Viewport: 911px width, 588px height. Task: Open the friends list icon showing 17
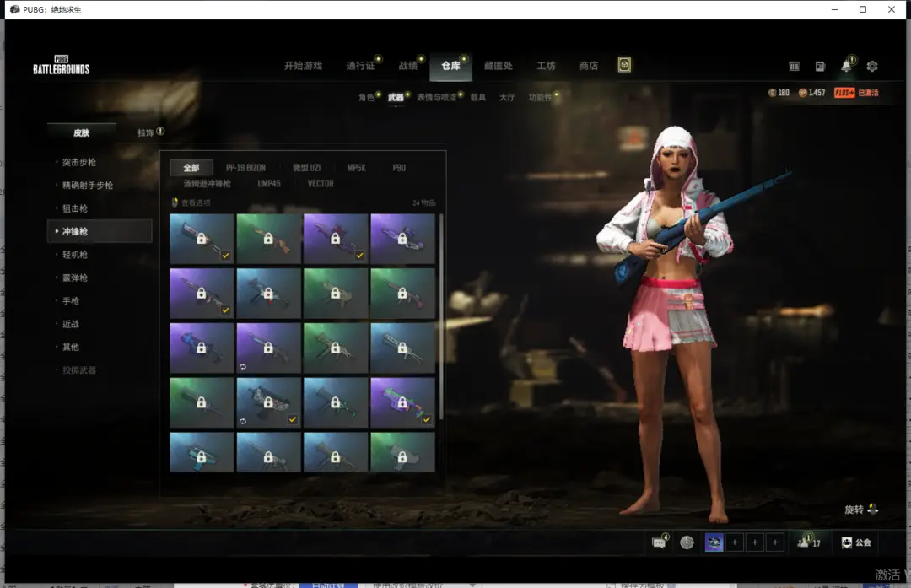point(808,542)
